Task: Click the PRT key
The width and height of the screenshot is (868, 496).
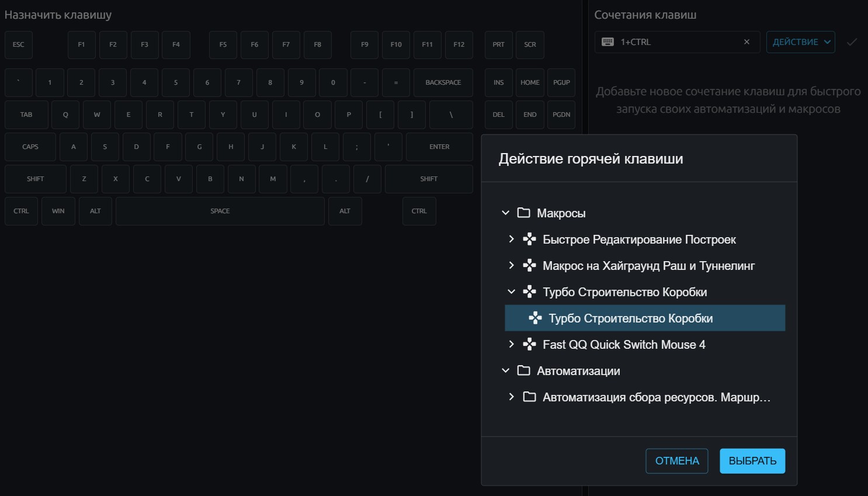Action: point(498,45)
